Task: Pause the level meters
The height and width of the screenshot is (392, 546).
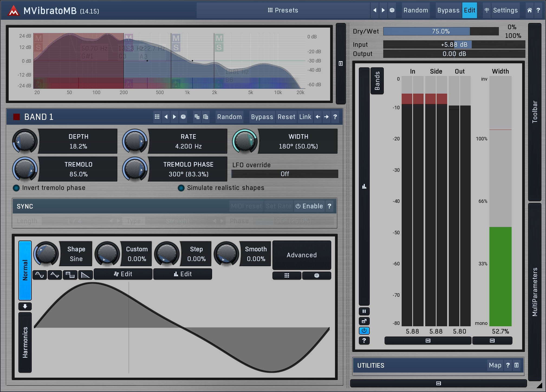Action: [x=364, y=311]
